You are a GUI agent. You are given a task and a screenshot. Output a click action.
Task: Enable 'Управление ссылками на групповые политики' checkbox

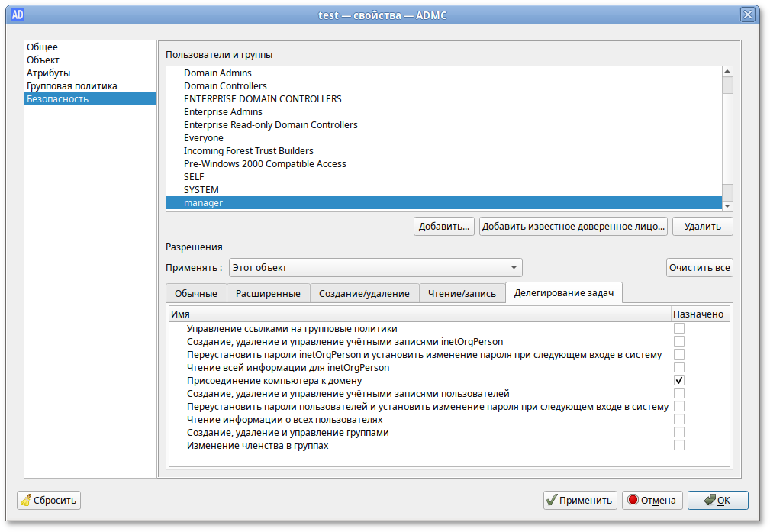click(x=678, y=328)
